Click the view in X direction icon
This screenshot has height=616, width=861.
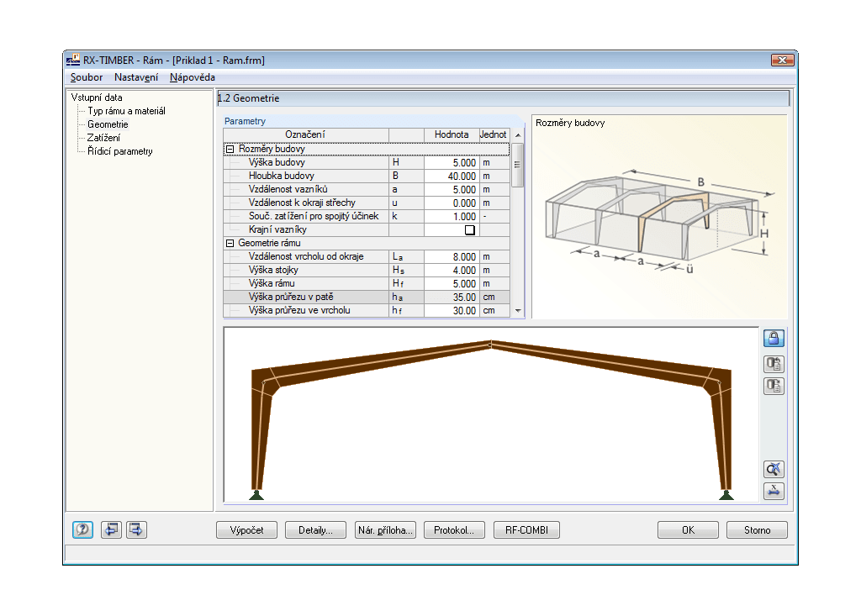(x=774, y=491)
